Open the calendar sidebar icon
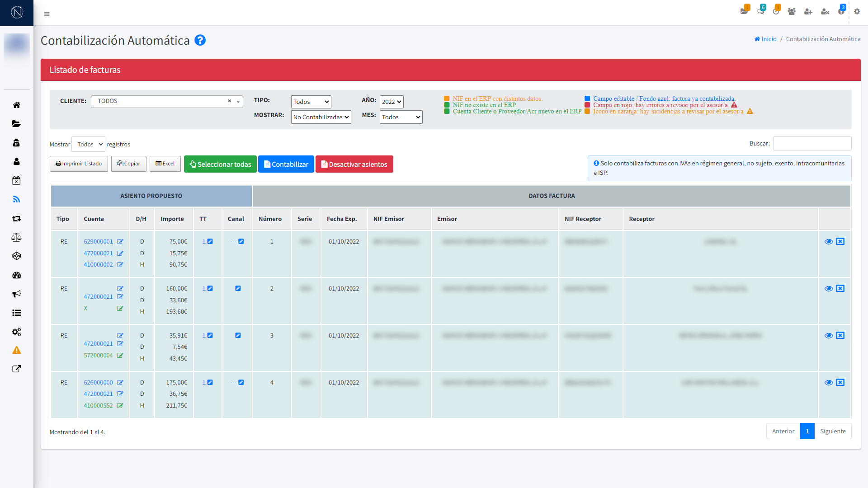 point(17,181)
